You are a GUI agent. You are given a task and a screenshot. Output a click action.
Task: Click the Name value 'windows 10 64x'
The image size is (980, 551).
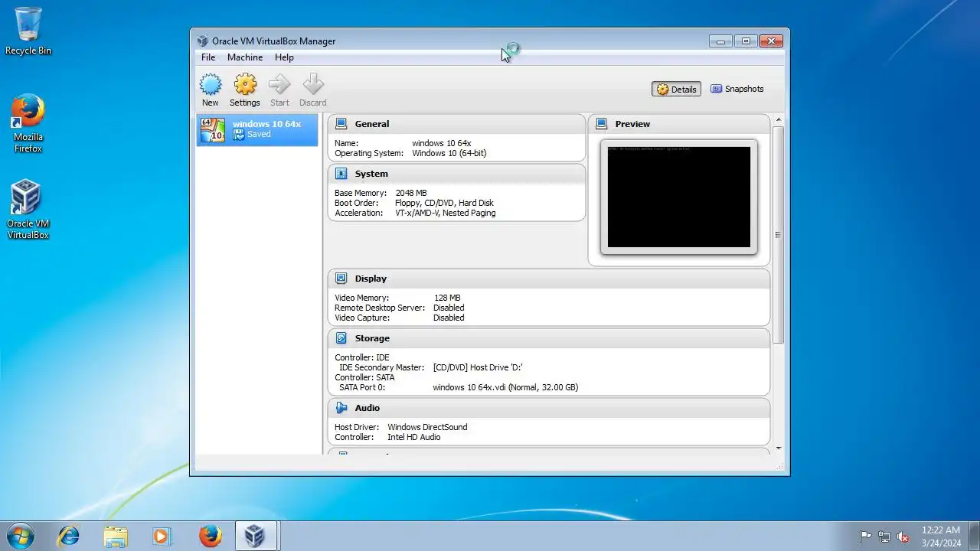(442, 143)
